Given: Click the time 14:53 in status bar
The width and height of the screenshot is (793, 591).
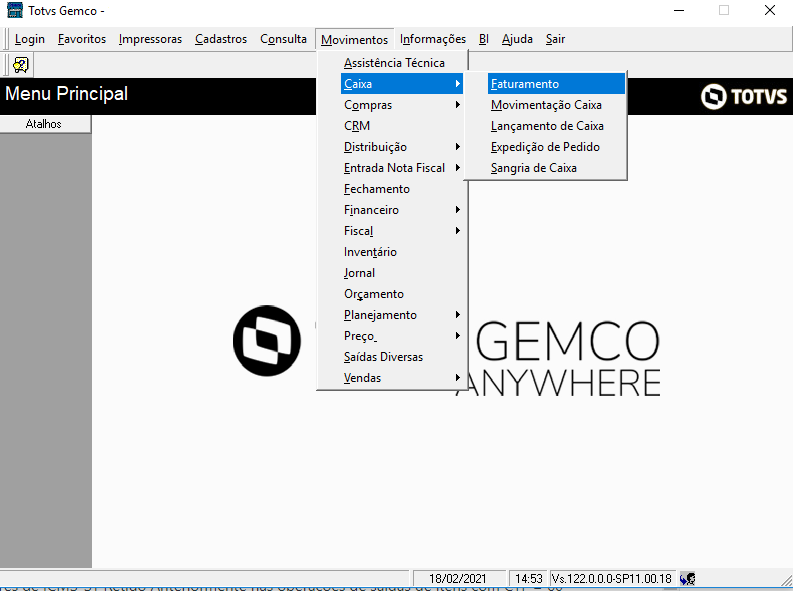Looking at the screenshot, I should 528,578.
